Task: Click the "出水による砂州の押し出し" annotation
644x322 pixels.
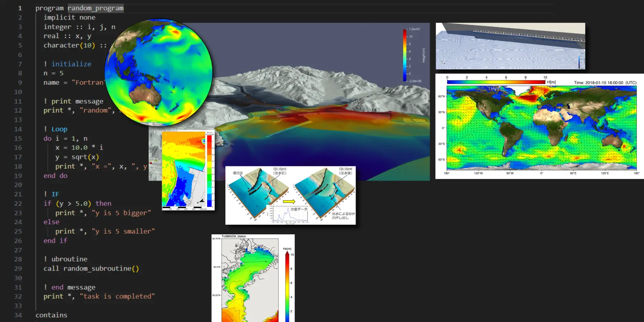Action: coord(343,216)
